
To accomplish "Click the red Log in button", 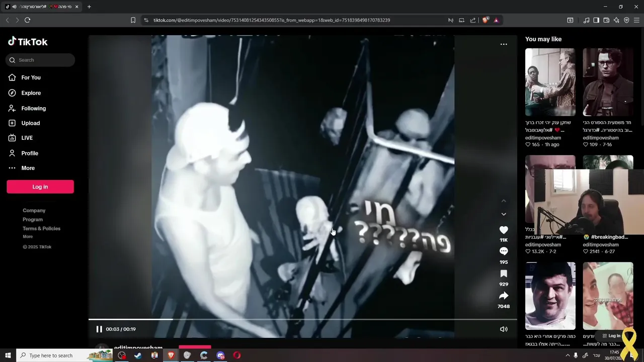I will (x=40, y=187).
